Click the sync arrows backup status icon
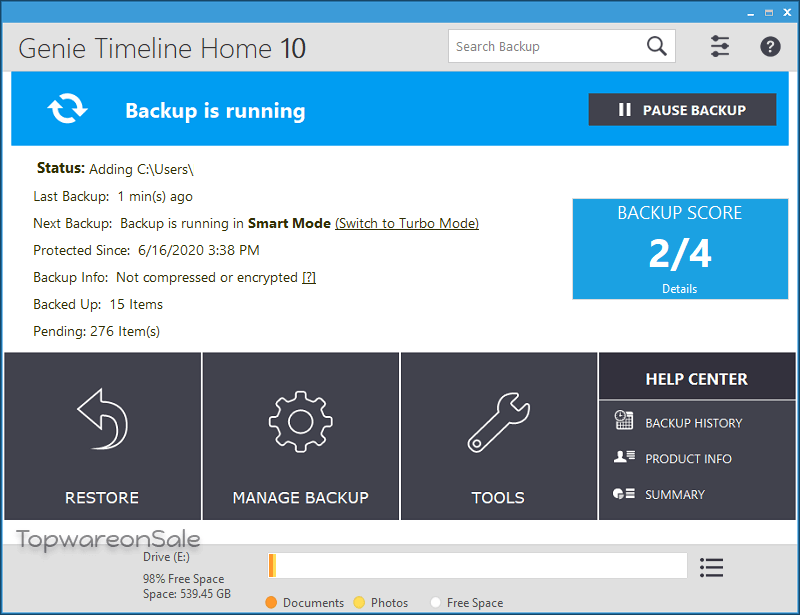This screenshot has height=615, width=800. click(67, 109)
